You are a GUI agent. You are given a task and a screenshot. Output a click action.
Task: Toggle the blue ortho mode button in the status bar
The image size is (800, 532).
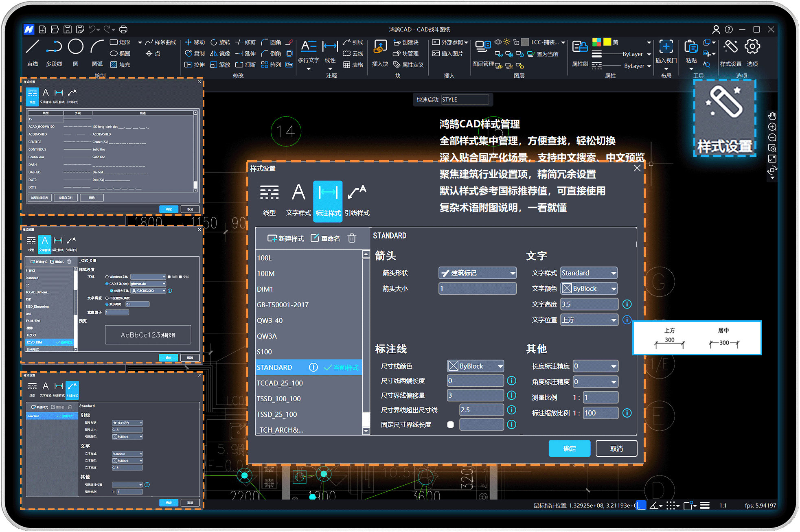point(641,505)
